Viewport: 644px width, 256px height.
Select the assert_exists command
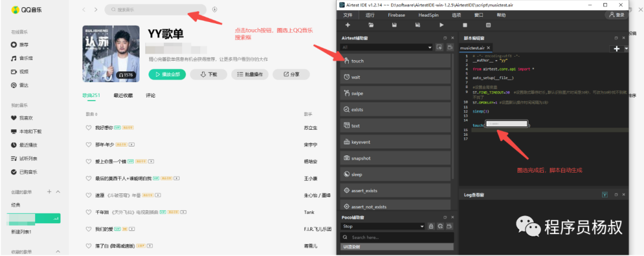395,191
